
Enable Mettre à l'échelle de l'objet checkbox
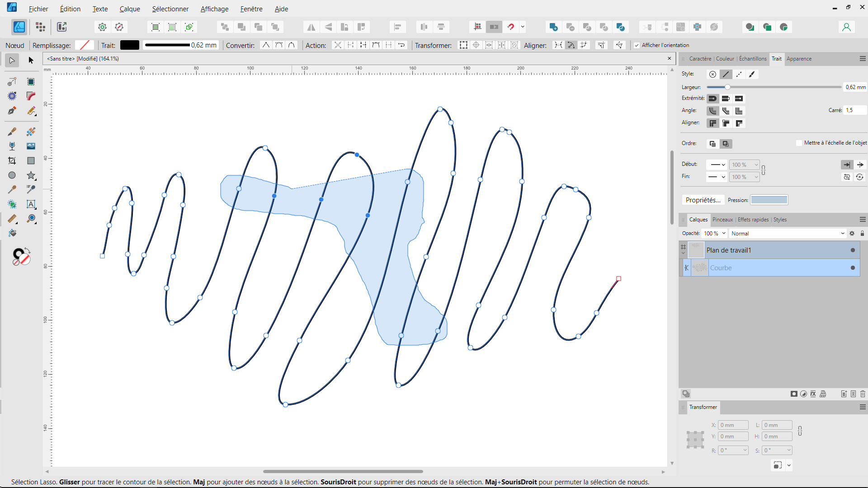[799, 143]
